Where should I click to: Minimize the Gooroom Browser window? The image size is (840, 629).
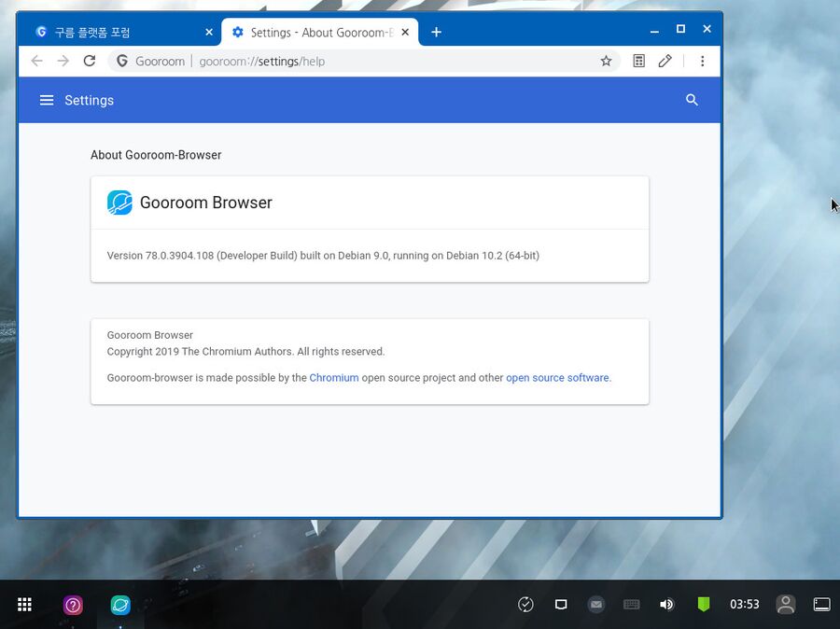pos(654,30)
